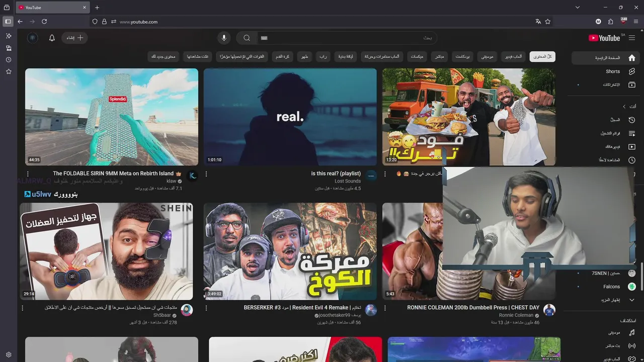Open the account avatar menu

point(33,38)
